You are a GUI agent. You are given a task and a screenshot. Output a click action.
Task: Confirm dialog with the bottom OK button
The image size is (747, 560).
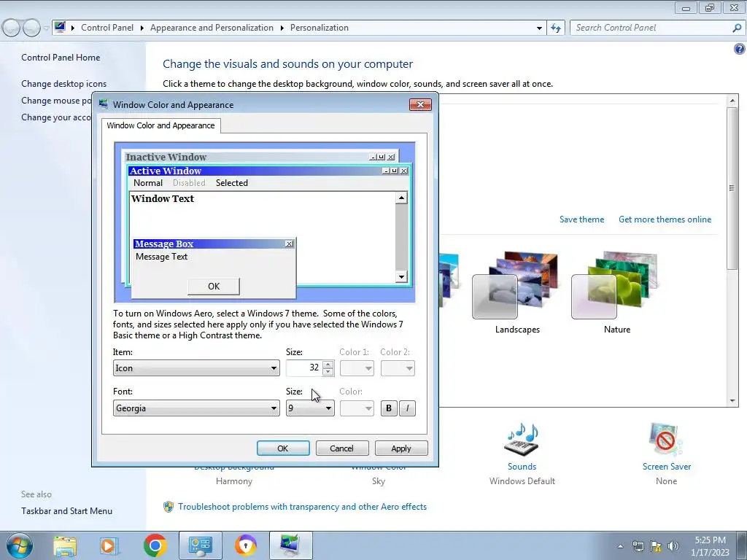[x=283, y=448]
